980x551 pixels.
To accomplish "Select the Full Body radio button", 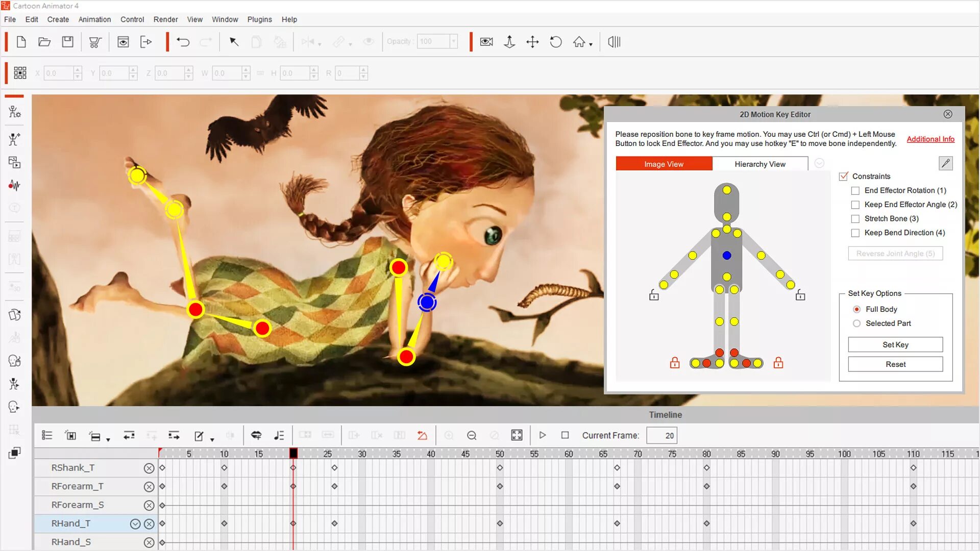I will tap(856, 309).
